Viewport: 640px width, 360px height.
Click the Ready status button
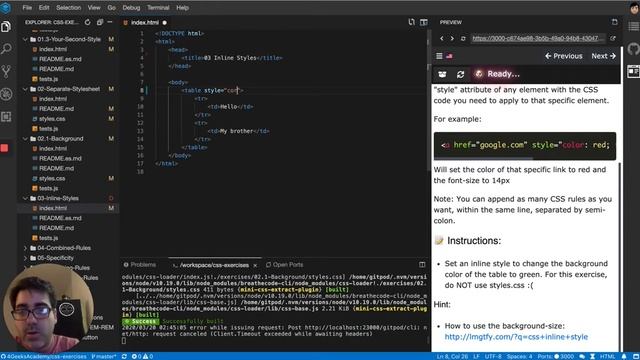click(x=497, y=74)
